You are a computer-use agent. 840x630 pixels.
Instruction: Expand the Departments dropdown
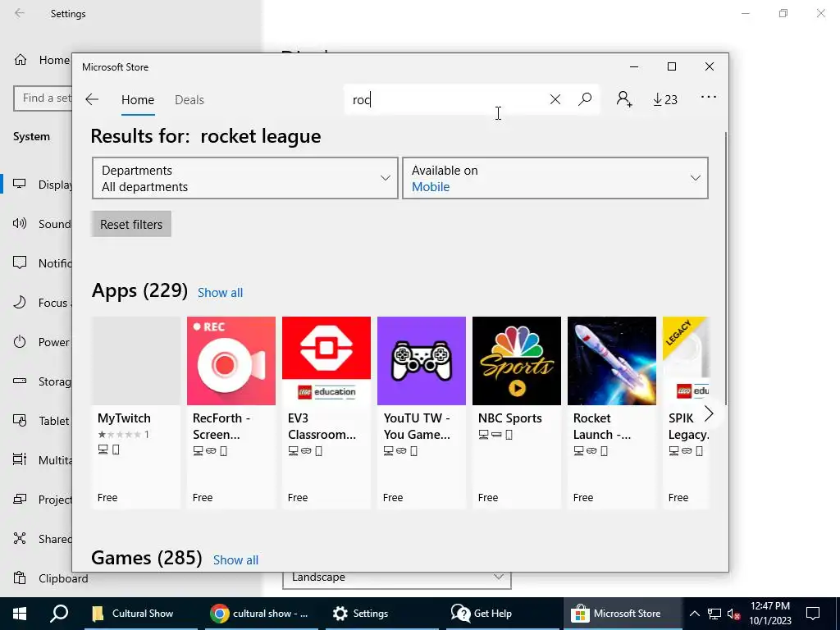(244, 178)
